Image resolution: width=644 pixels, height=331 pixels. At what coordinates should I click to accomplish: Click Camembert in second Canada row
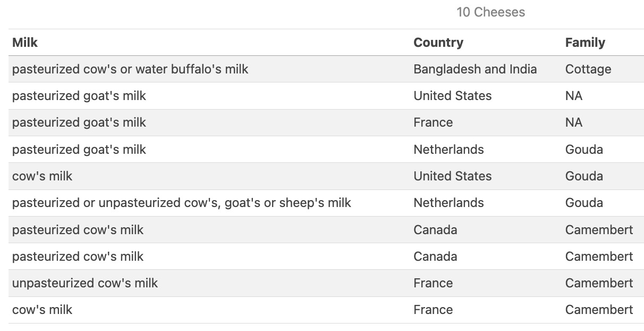click(599, 256)
